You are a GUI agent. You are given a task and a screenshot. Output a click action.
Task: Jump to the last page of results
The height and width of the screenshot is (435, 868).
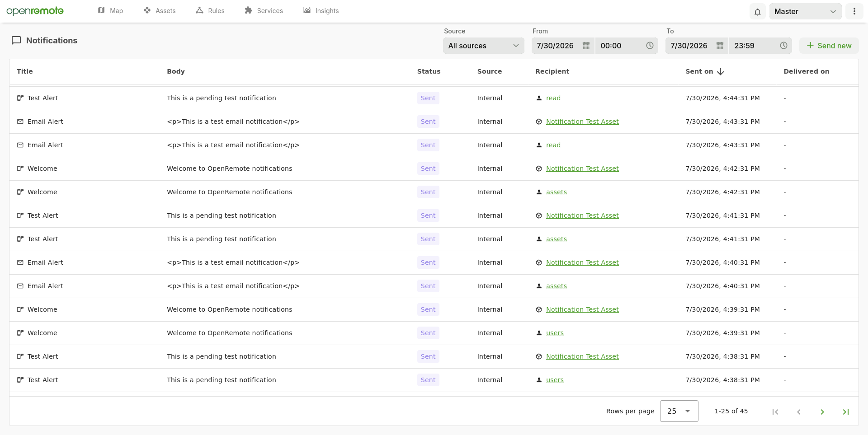click(846, 412)
